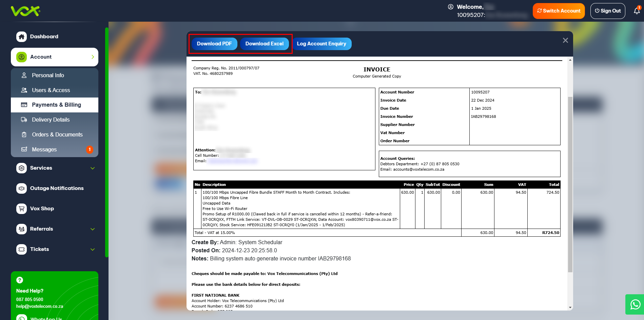644x320 pixels.
Task: Click the invoice vertical scrollbar
Action: (570, 183)
